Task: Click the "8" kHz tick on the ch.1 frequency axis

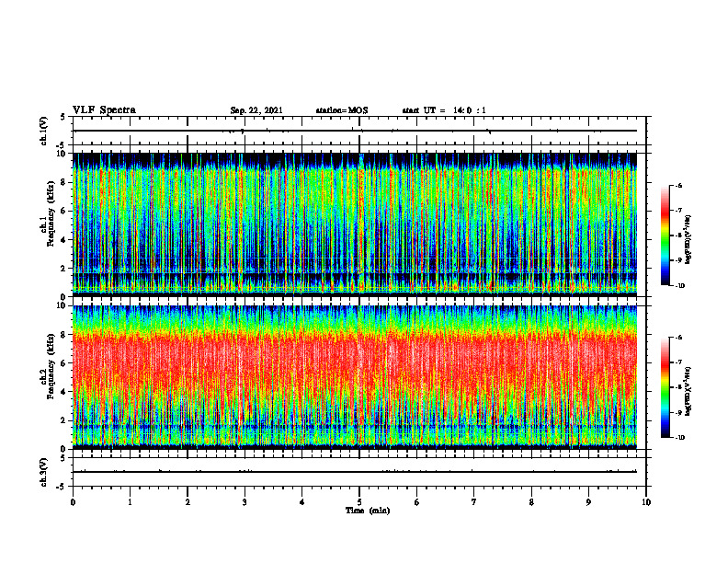Action: 64,182
